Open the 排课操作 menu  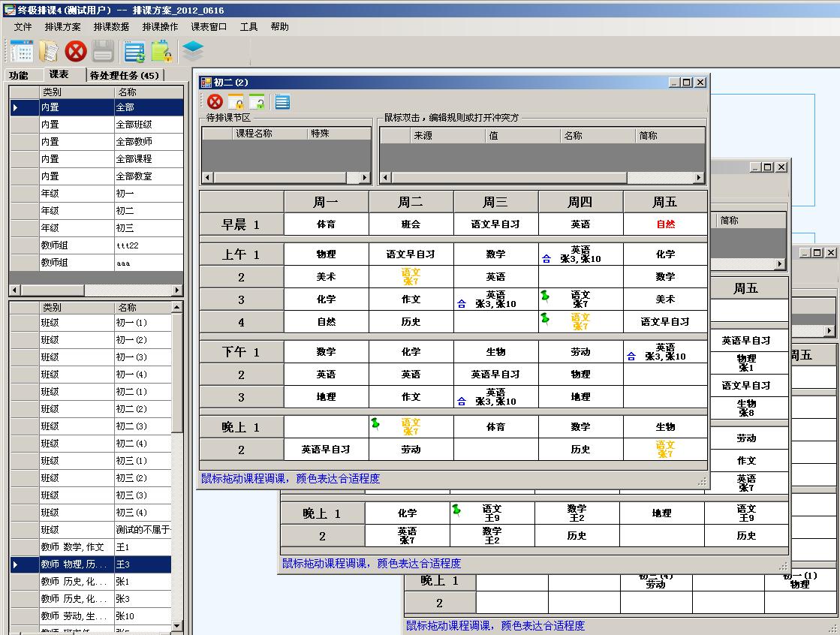[160, 27]
